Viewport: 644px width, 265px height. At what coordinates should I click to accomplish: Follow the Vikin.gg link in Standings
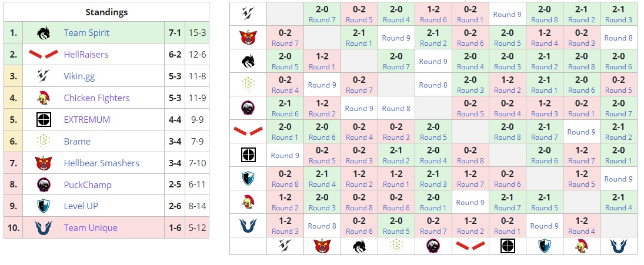[x=80, y=76]
